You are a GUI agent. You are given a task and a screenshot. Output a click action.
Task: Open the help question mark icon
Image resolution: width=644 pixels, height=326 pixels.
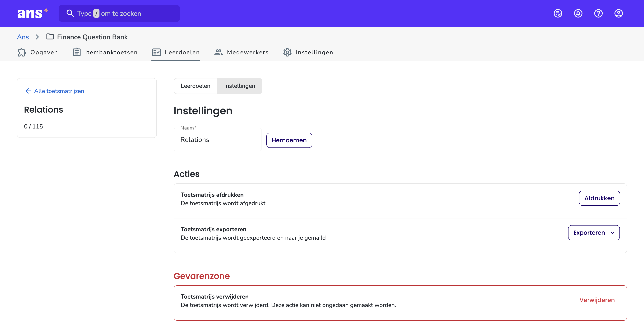599,13
